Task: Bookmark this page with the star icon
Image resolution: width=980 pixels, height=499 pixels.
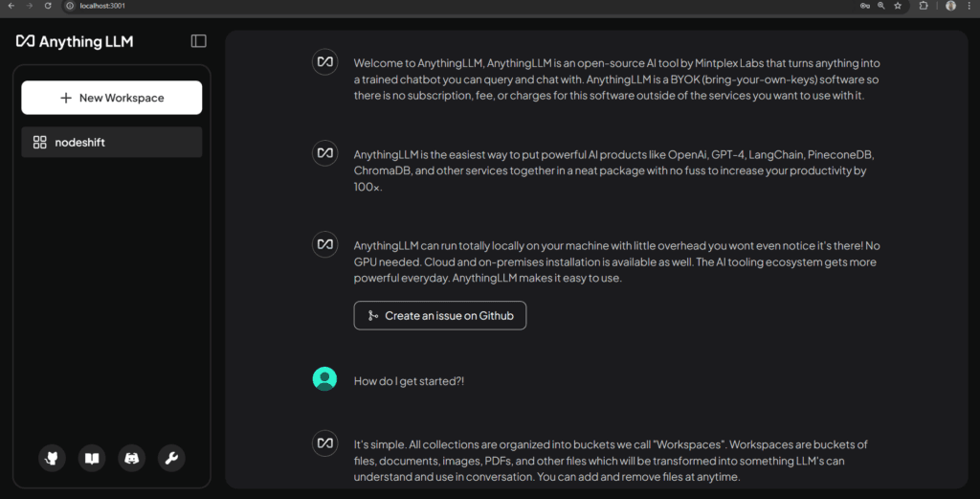Action: click(898, 6)
